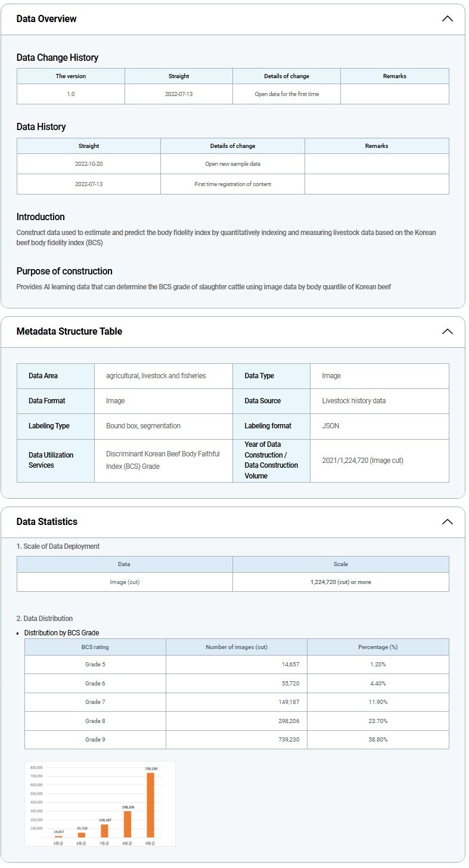Click the 58.80% percentage cell
This screenshot has width=469, height=868.
[378, 740]
